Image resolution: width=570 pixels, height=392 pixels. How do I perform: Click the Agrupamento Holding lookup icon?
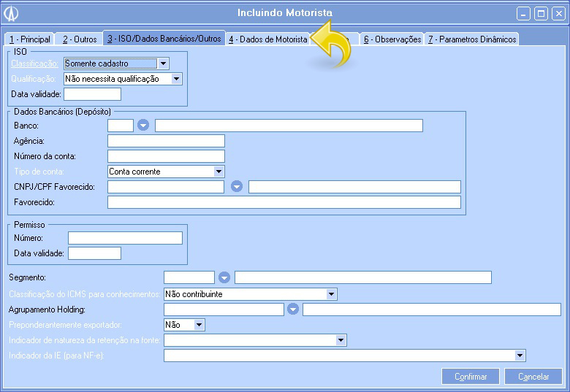293,310
